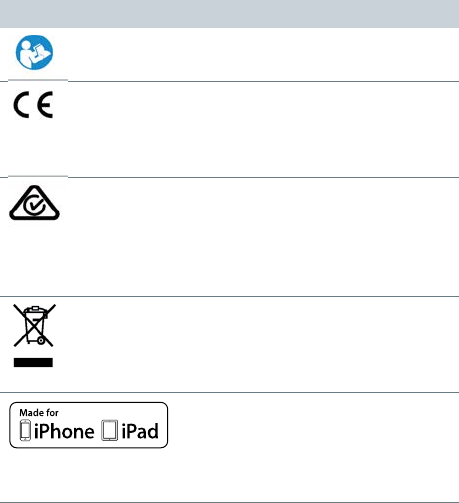Click the blank cell beside the RCM symbol
This screenshot has width=459, height=503.
[263, 237]
